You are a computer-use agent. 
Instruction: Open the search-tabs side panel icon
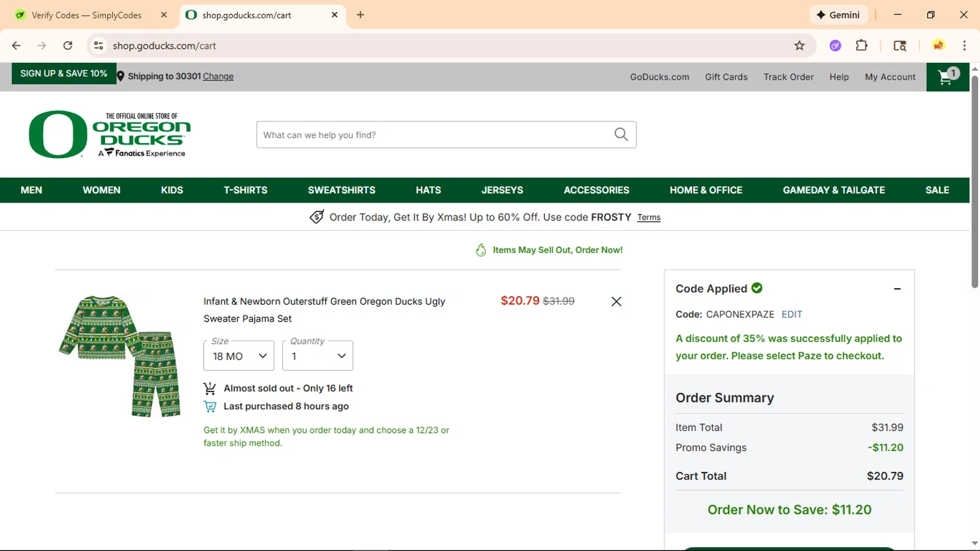pos(900,45)
